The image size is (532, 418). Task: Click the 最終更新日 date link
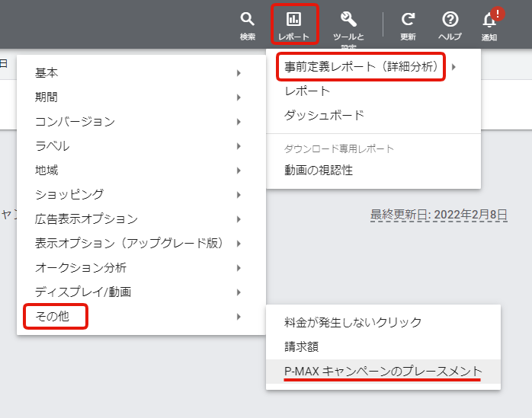tap(438, 215)
